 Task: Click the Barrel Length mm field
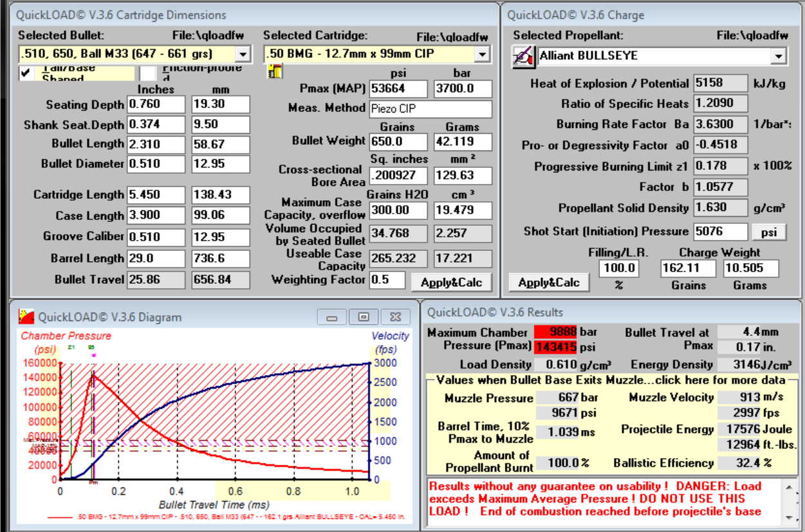[x=221, y=259]
